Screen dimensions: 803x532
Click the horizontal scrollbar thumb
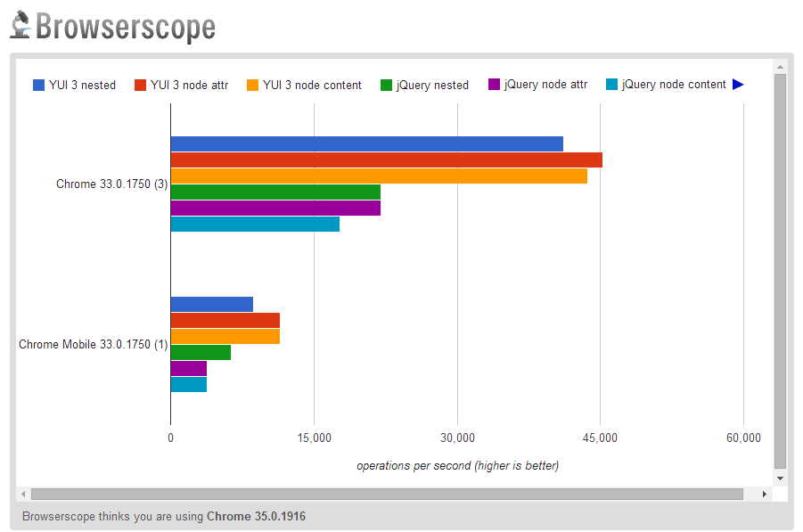387,494
